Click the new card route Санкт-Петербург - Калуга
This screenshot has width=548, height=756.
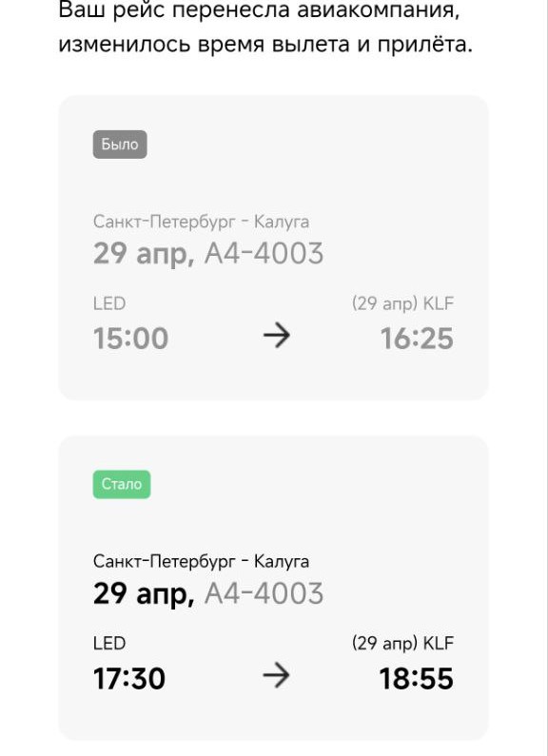[x=201, y=562]
